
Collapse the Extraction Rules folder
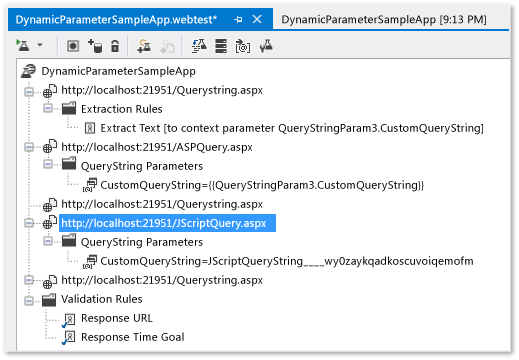tap(48, 108)
